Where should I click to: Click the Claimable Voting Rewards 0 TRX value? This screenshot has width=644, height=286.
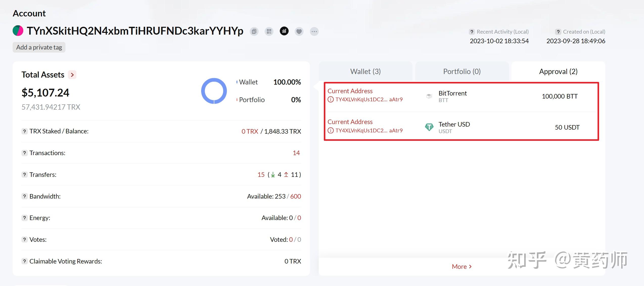point(293,261)
